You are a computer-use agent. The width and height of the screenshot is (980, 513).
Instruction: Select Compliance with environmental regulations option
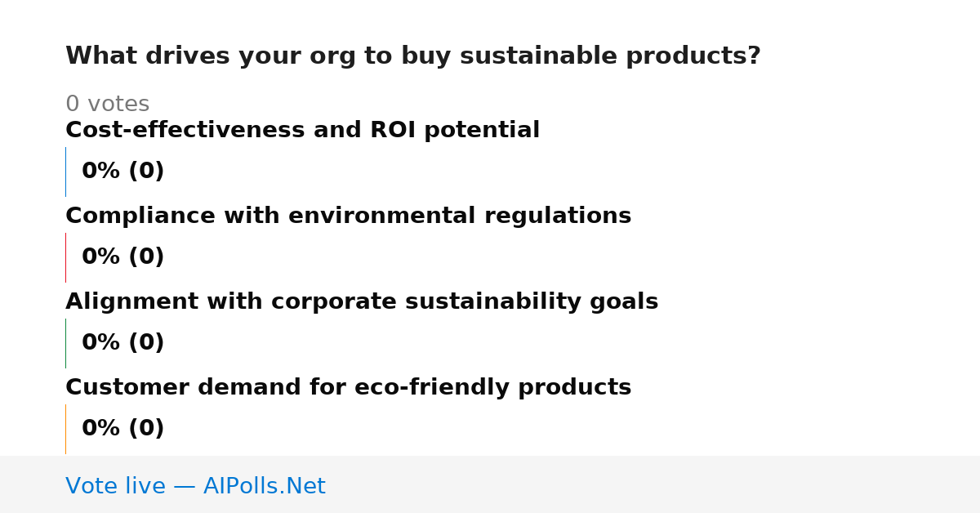tap(348, 216)
